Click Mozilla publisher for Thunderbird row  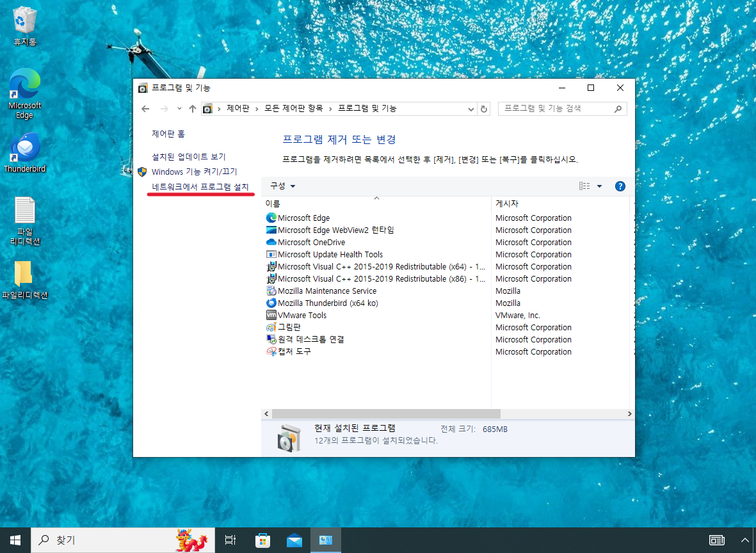tap(508, 303)
